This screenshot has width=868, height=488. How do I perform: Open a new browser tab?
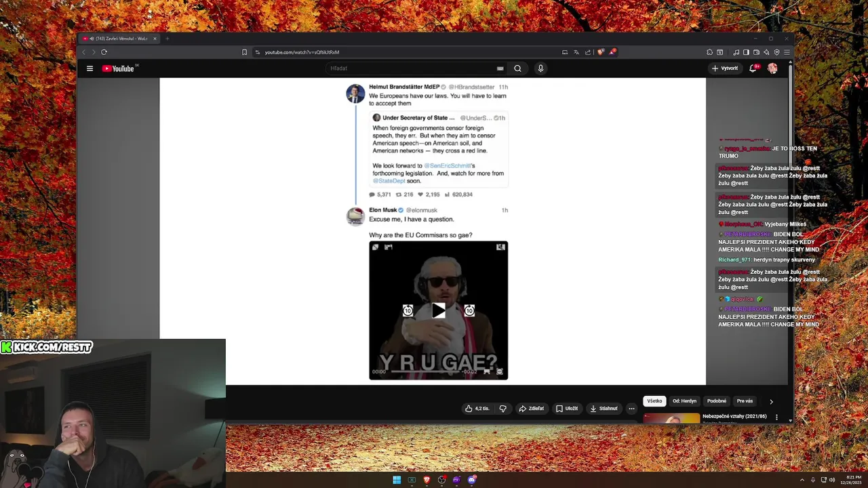167,39
